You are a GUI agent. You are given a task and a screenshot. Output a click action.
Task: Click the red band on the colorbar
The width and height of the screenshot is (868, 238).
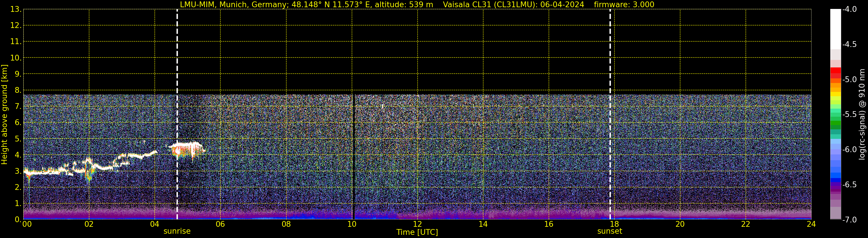coord(835,73)
